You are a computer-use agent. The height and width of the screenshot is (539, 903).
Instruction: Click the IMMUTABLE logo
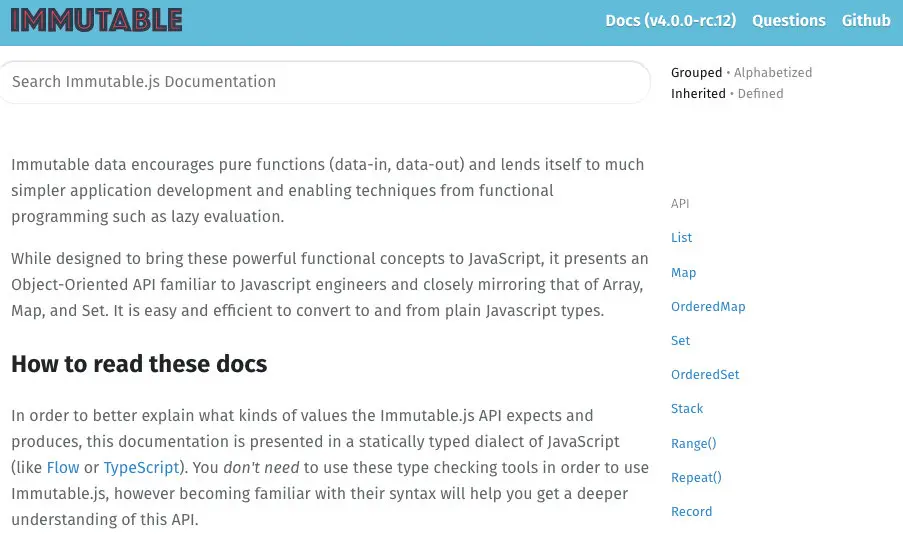click(96, 20)
